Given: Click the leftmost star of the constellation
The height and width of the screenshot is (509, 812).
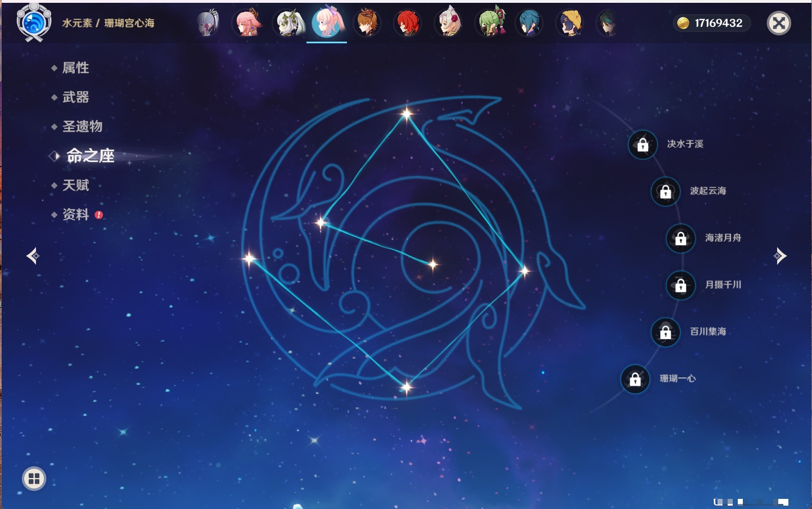Looking at the screenshot, I should pyautogui.click(x=249, y=258).
